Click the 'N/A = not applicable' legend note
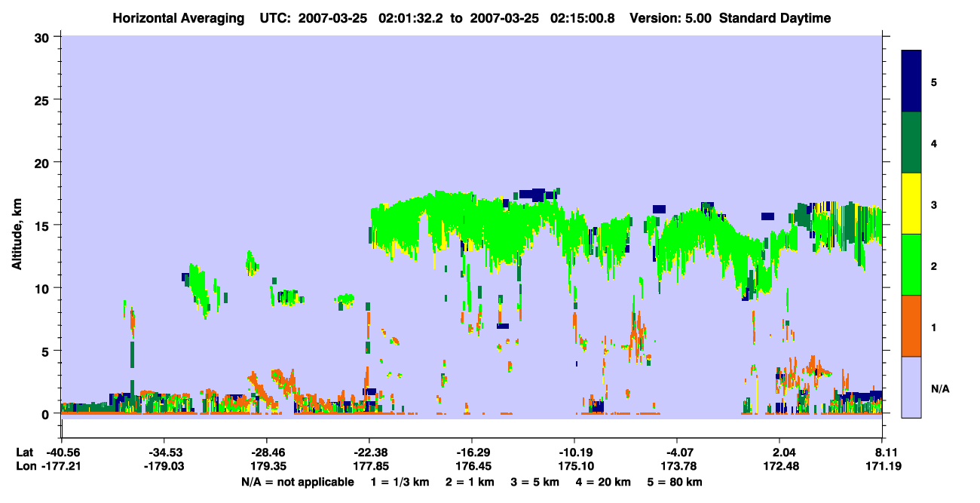The width and height of the screenshot is (980, 503). pyautogui.click(x=298, y=482)
